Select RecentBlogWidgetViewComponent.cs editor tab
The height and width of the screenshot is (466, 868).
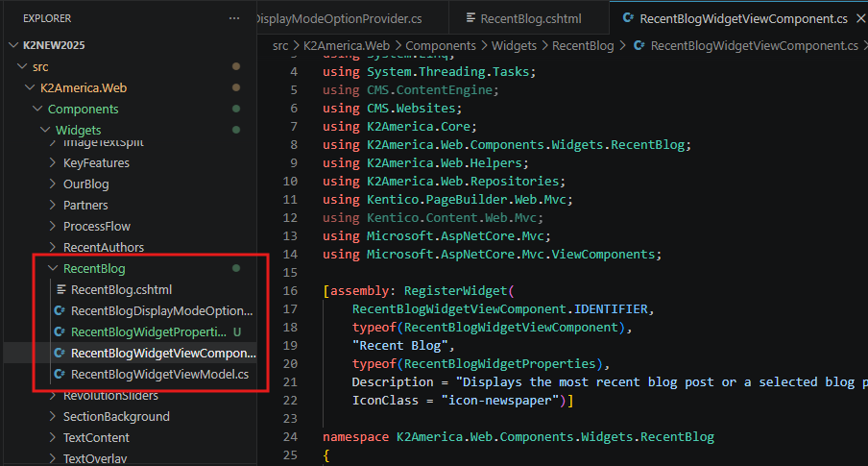click(x=743, y=18)
